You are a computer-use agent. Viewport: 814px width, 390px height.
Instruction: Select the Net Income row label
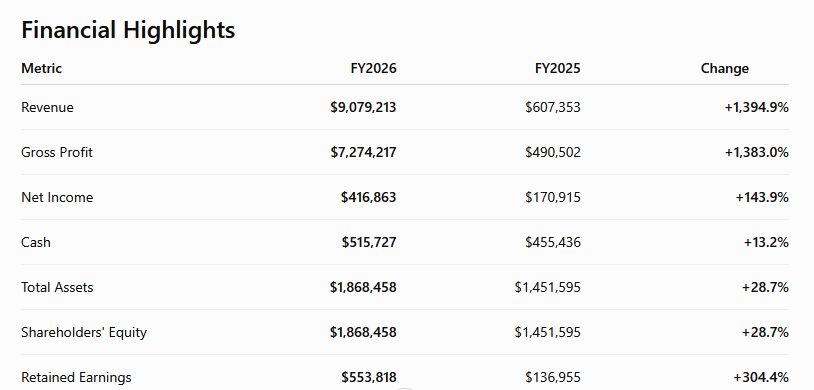click(x=57, y=197)
